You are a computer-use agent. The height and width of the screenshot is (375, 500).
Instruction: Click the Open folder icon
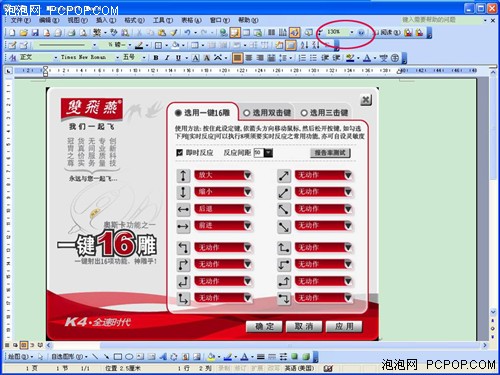click(23, 33)
